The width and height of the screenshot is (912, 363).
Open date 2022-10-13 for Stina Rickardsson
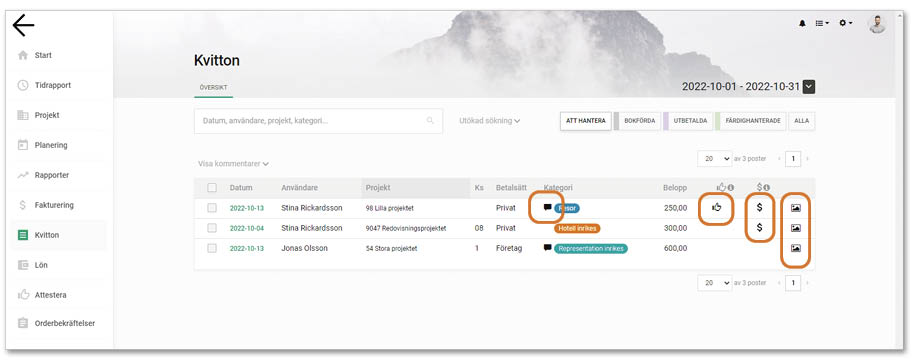[x=247, y=208]
